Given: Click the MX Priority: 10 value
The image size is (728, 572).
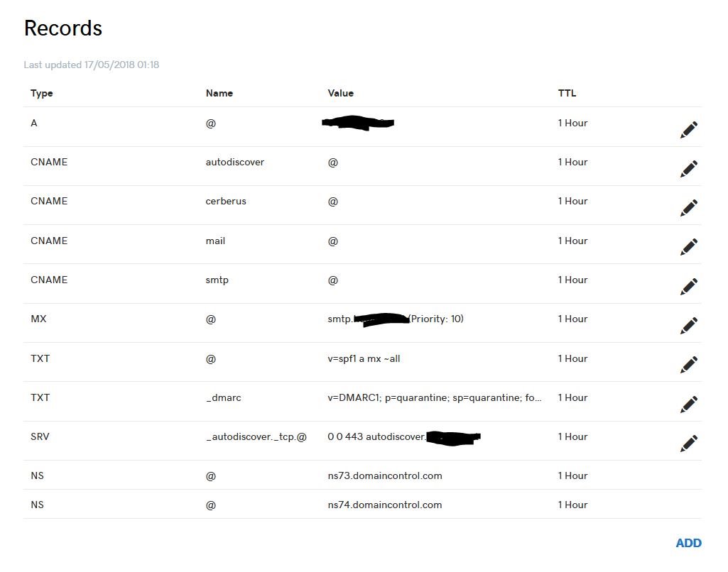Looking at the screenshot, I should [437, 319].
